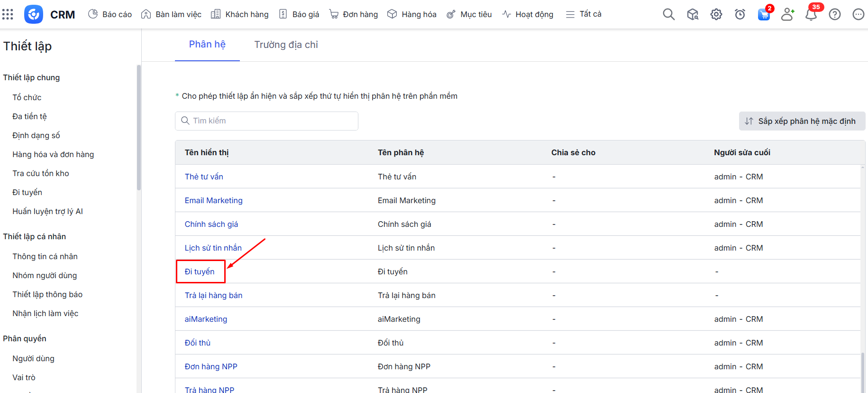
Task: Click the CRM logo icon
Action: [x=34, y=14]
